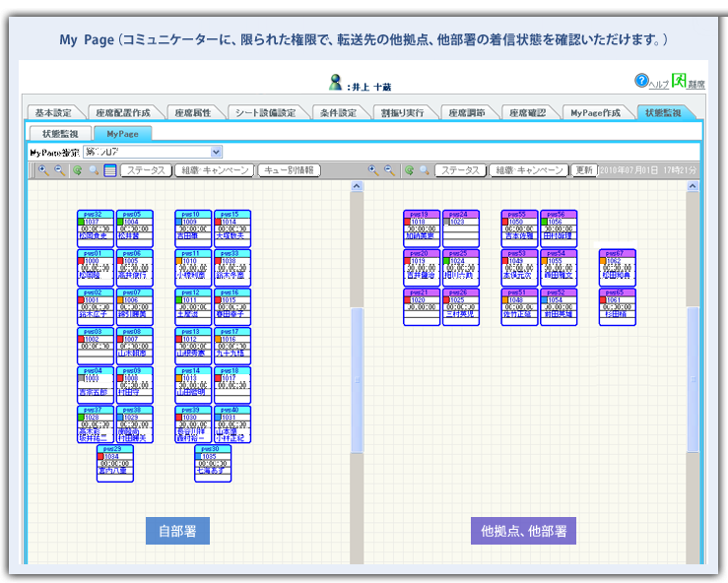The width and height of the screenshot is (728, 583).
Task: Select seat card pos30
Action: (213, 463)
